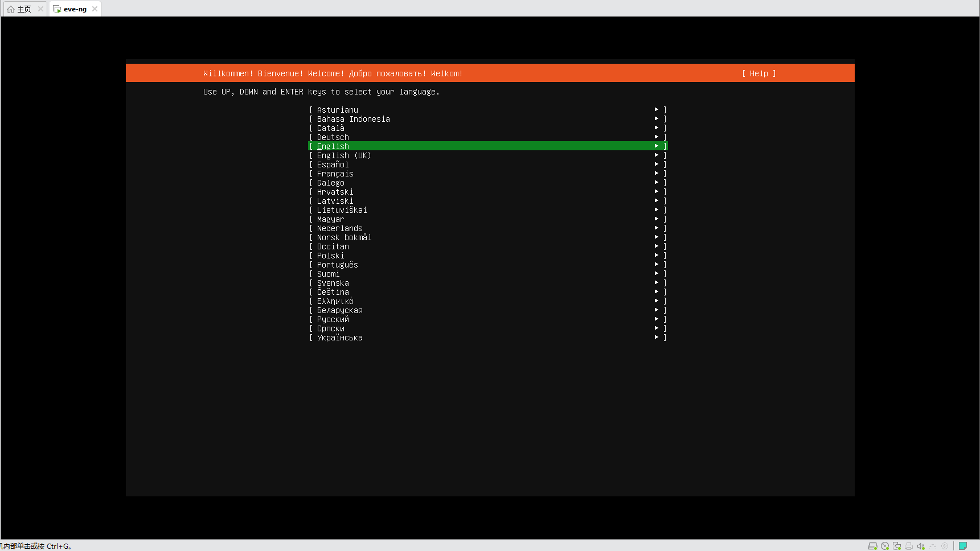Viewport: 980px width, 551px height.
Task: Select the Српски language entry
Action: pyautogui.click(x=487, y=328)
